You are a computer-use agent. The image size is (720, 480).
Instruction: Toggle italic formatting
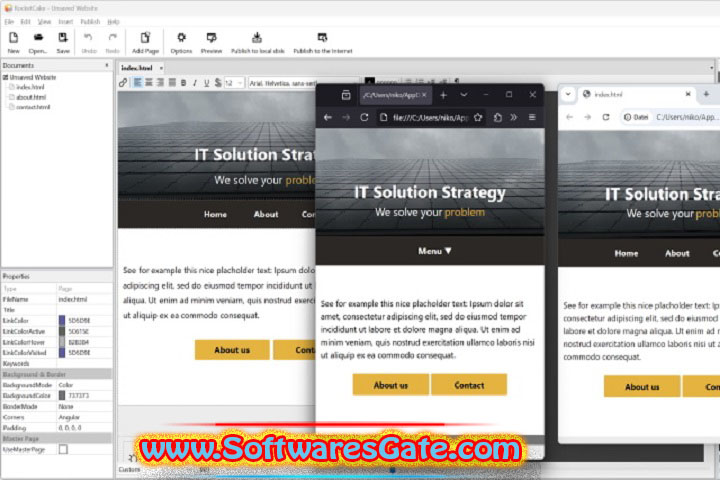(x=195, y=83)
